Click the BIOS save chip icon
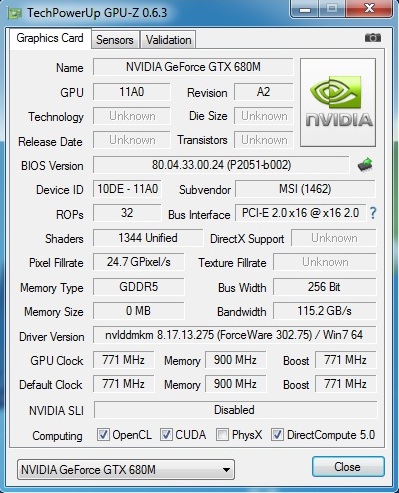The width and height of the screenshot is (399, 493). pos(365,165)
